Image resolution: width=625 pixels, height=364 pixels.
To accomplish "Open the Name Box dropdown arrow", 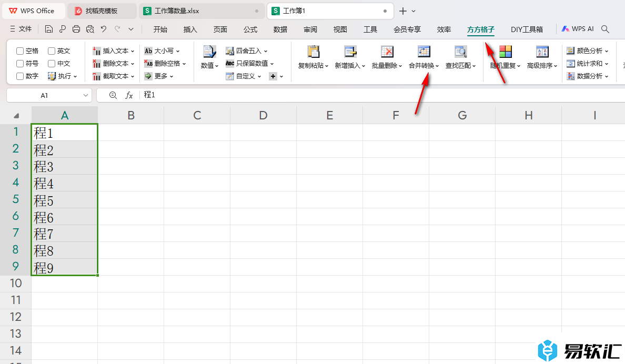I will [x=85, y=95].
